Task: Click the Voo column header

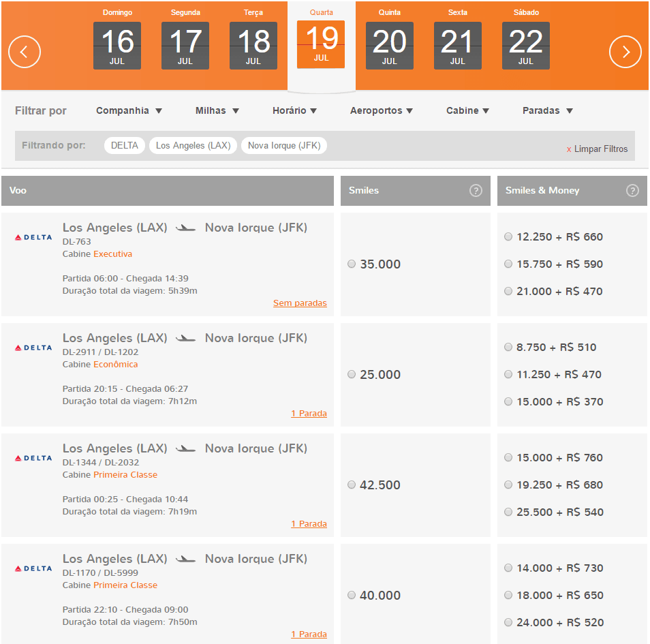Action: [x=168, y=190]
